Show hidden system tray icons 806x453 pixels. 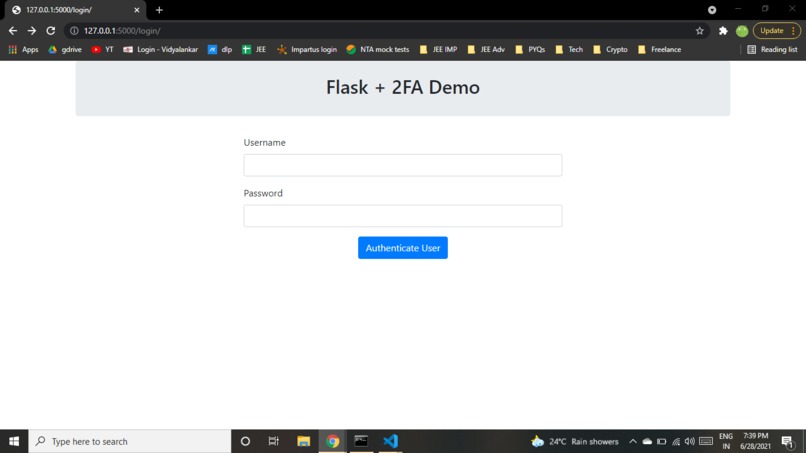633,441
